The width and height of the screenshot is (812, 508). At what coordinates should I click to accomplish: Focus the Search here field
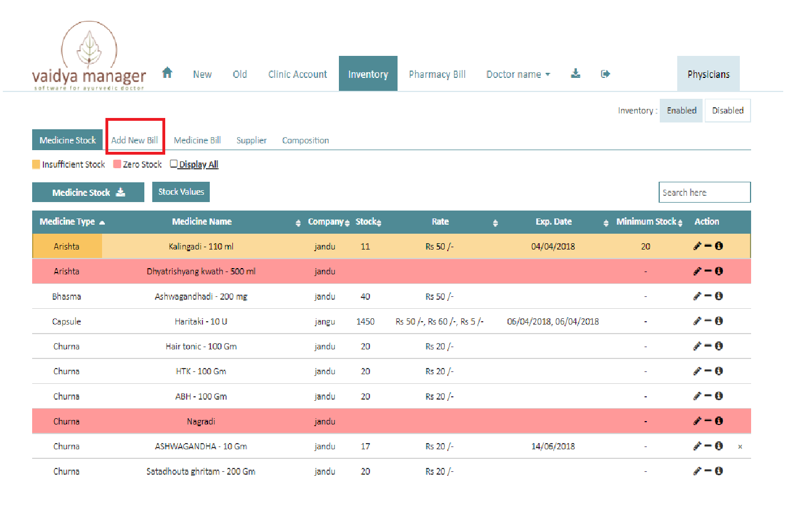(704, 192)
